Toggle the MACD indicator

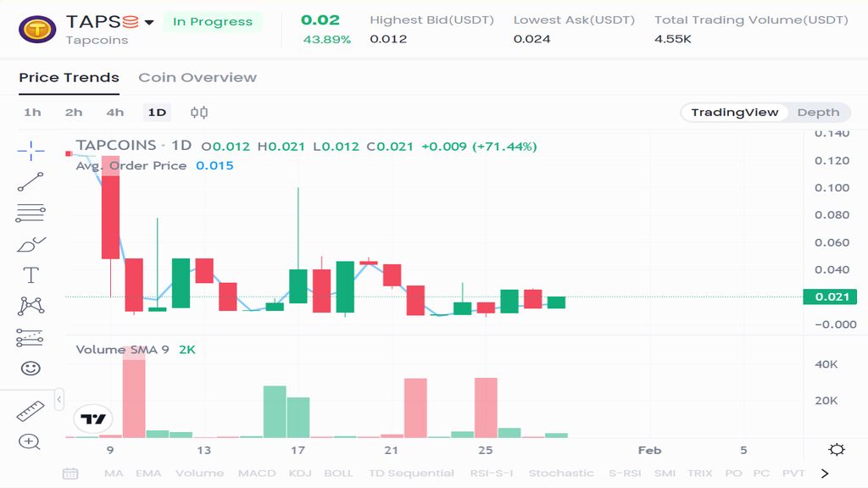pos(257,474)
